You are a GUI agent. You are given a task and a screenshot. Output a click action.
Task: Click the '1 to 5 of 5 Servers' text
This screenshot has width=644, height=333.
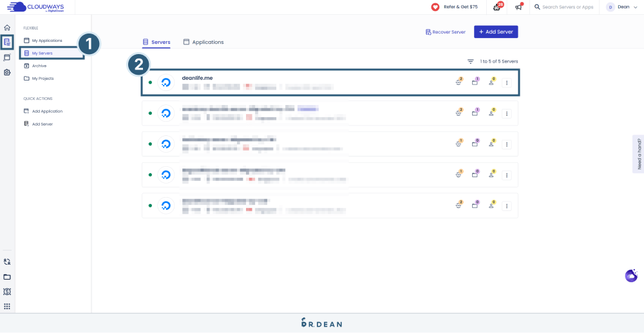pos(499,62)
